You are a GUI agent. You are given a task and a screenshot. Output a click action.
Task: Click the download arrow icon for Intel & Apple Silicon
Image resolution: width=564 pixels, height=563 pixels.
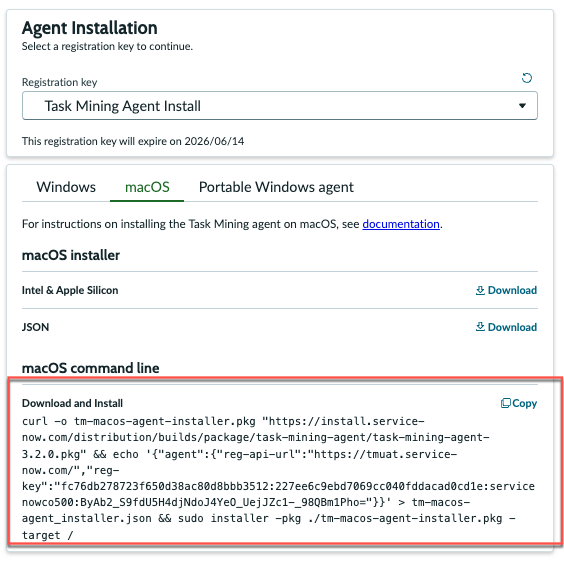(480, 290)
